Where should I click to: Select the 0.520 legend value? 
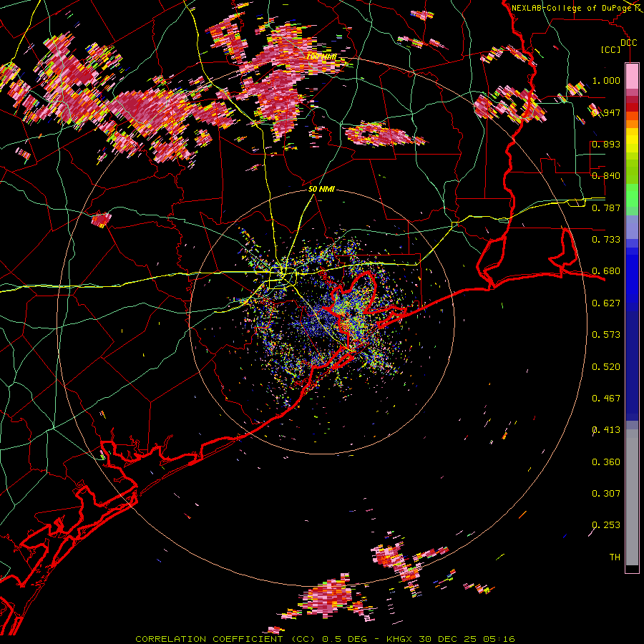coord(606,367)
